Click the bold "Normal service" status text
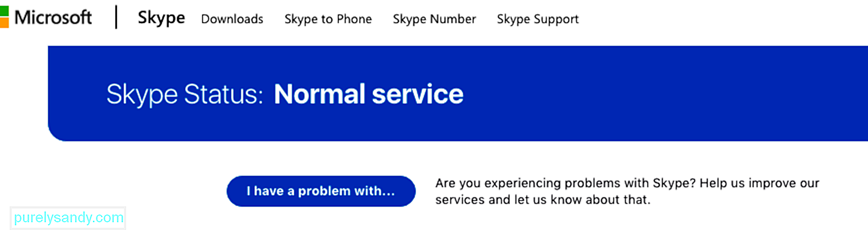Image resolution: width=868 pixels, height=235 pixels. pos(369,94)
